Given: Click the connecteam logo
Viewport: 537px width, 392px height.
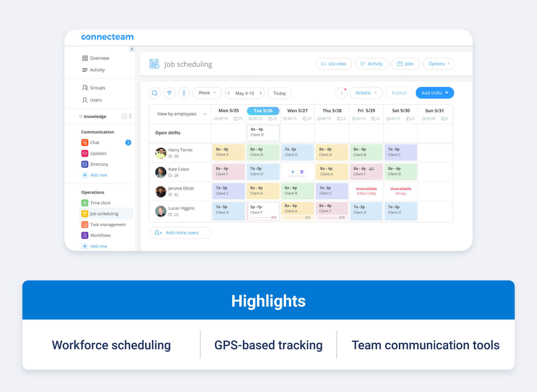Looking at the screenshot, I should tap(107, 37).
